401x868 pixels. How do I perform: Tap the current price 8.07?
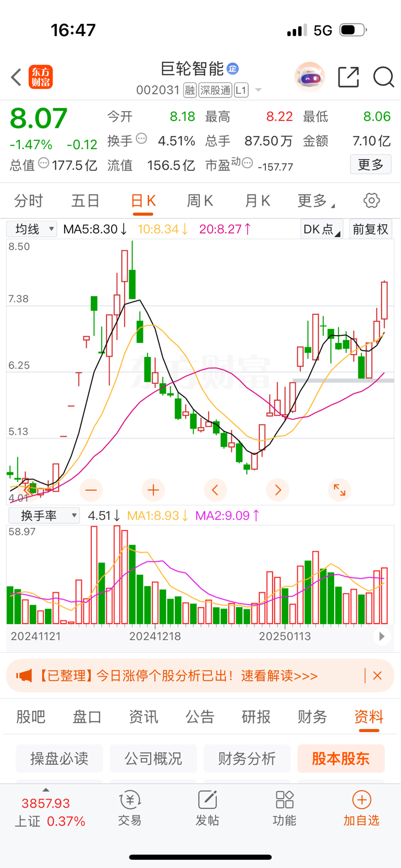[39, 118]
